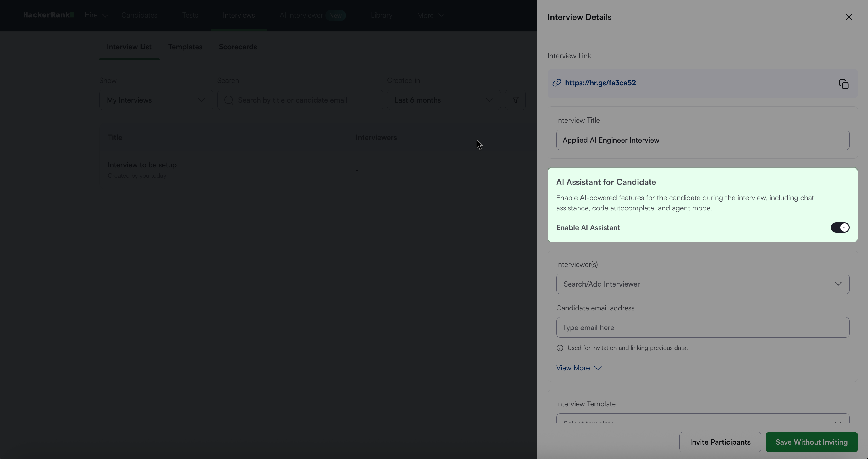The image size is (868, 459).
Task: Open the Hire menu
Action: point(96,15)
